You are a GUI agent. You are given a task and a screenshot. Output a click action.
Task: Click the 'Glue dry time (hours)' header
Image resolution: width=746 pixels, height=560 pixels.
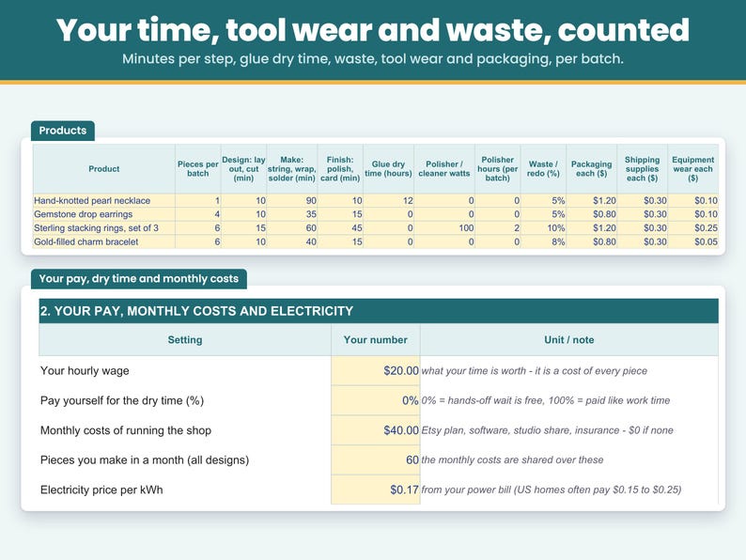click(388, 169)
